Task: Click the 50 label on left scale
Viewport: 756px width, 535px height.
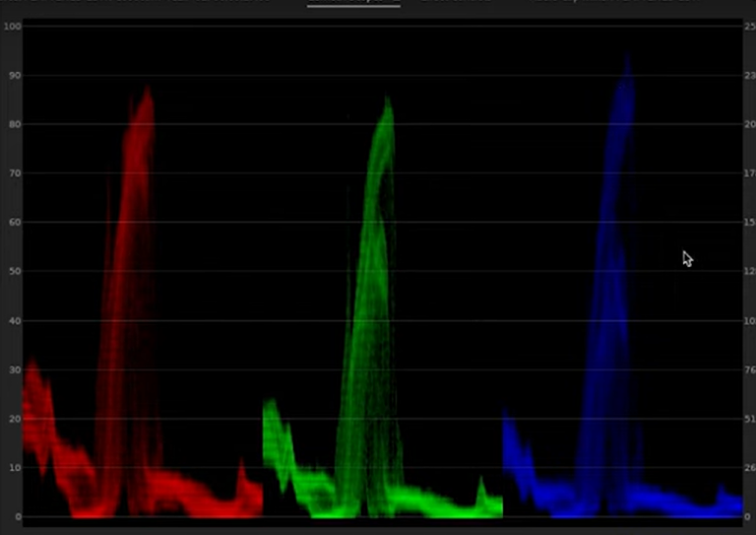Action: [x=14, y=272]
